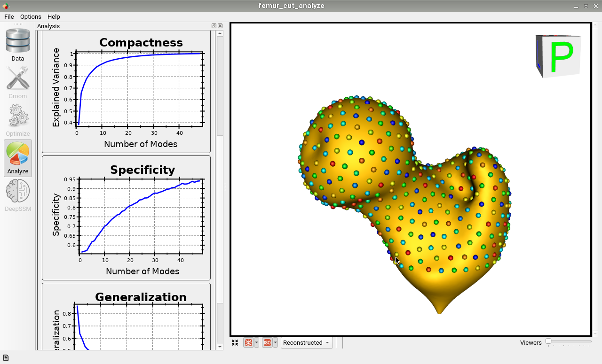Click the 3D femur shape viewer
Image resolution: width=602 pixels, height=364 pixels.
411,179
